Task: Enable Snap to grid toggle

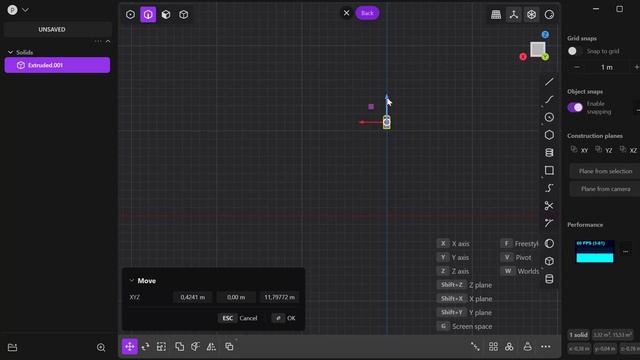Action: point(575,51)
